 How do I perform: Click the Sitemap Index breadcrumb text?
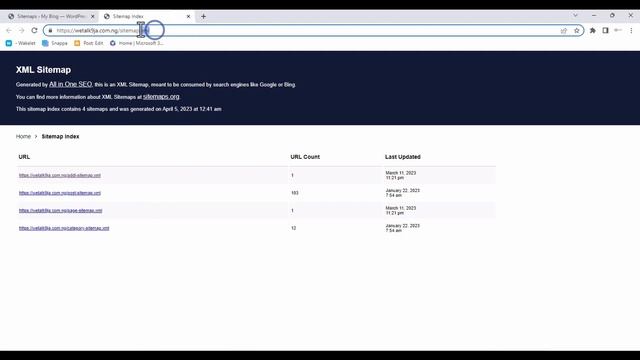[x=60, y=136]
